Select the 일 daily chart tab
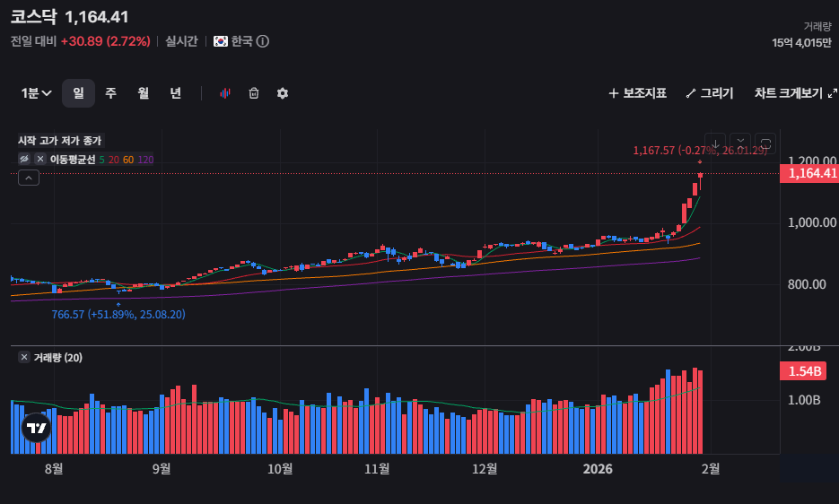The width and height of the screenshot is (839, 504). pos(79,93)
